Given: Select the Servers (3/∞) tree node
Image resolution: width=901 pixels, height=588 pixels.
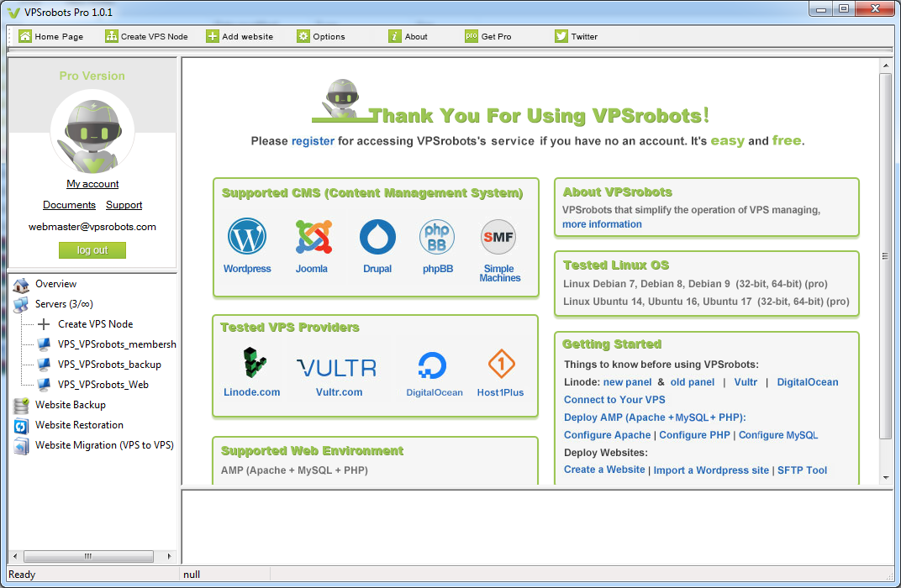Looking at the screenshot, I should (64, 304).
